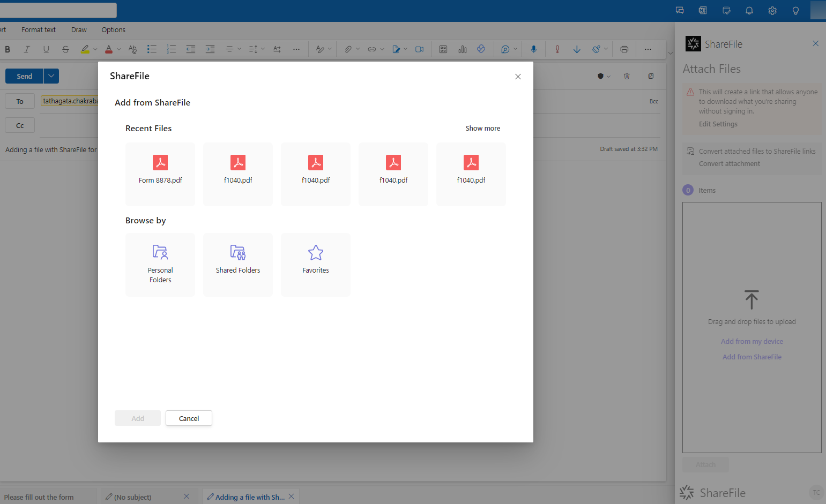
Task: Decrease paragraph indent
Action: click(191, 49)
